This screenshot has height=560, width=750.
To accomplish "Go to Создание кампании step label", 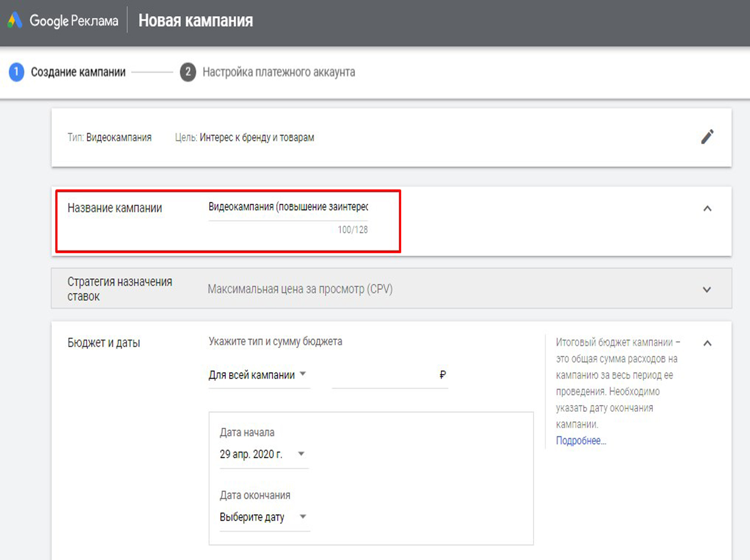I will [78, 72].
